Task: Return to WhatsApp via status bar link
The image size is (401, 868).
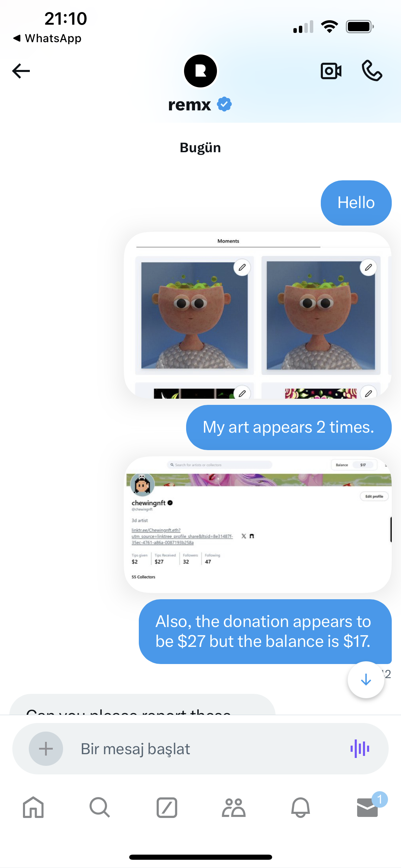Action: (x=47, y=38)
